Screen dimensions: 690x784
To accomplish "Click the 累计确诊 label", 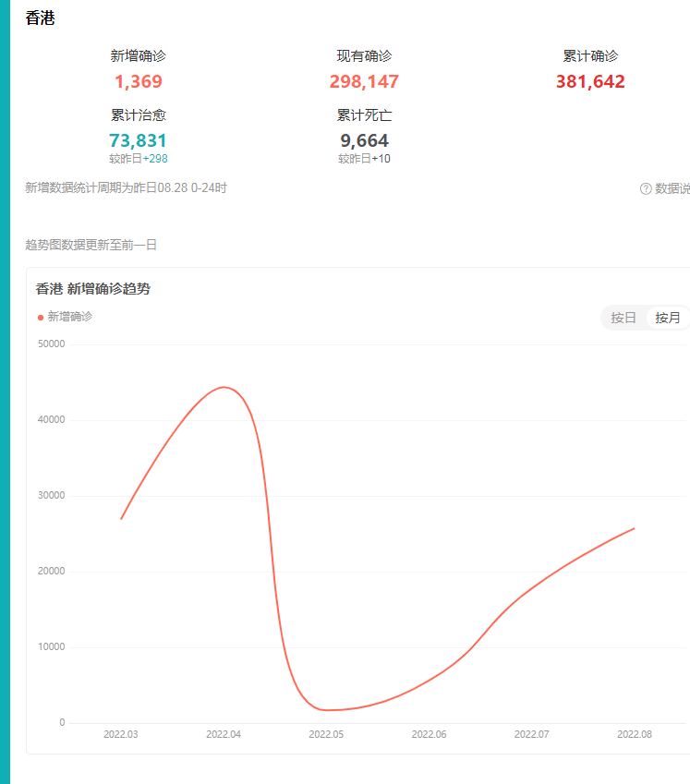I will (590, 56).
